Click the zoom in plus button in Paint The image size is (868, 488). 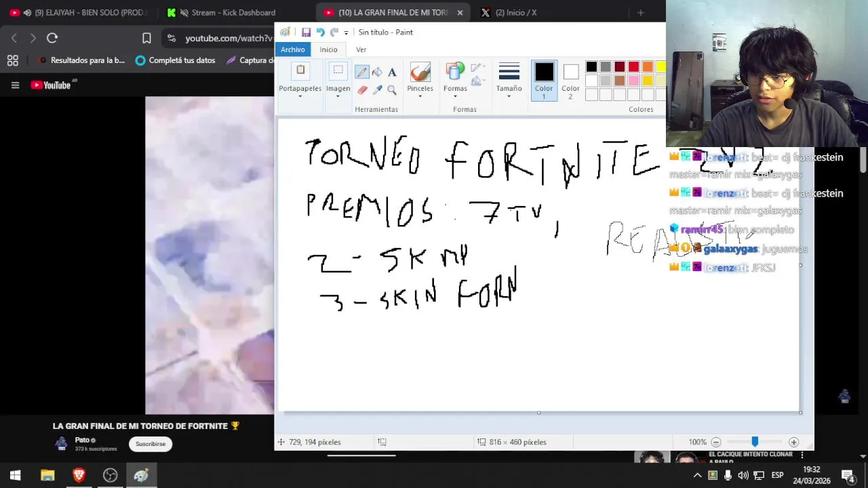[x=793, y=442]
